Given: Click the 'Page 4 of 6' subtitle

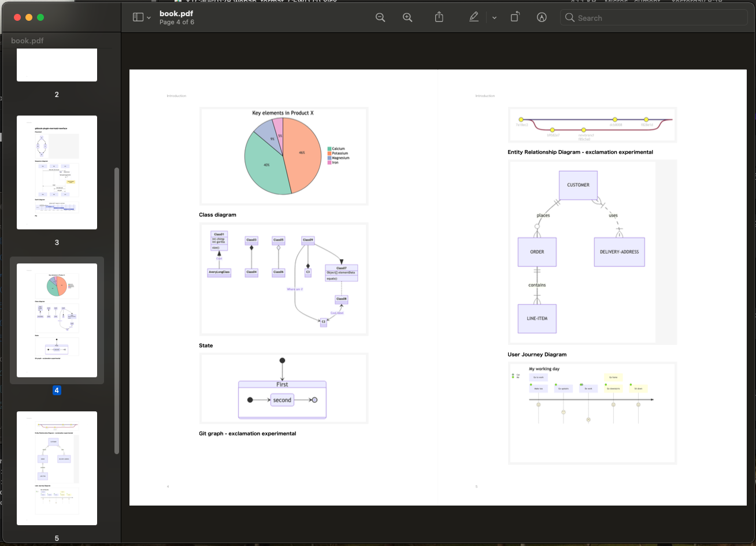Looking at the screenshot, I should [177, 22].
